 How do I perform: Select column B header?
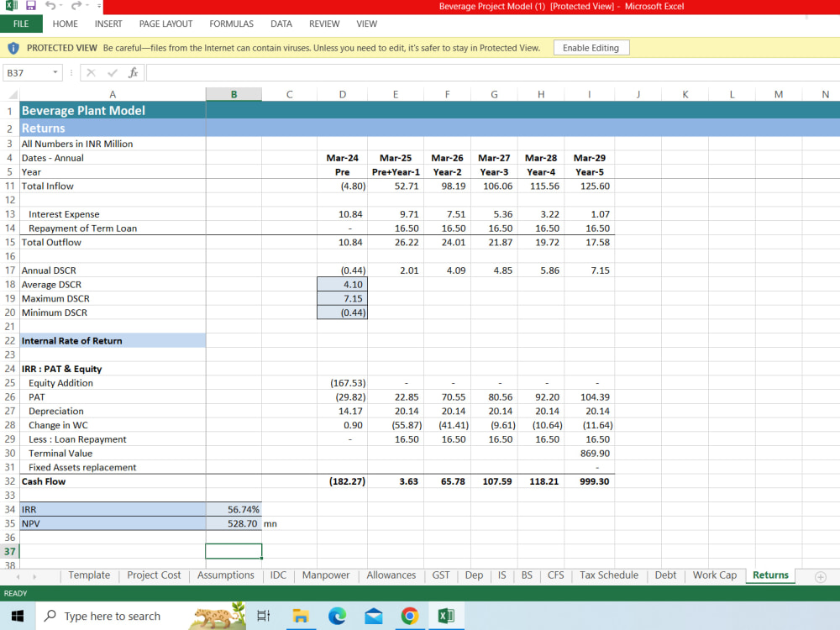coord(234,94)
